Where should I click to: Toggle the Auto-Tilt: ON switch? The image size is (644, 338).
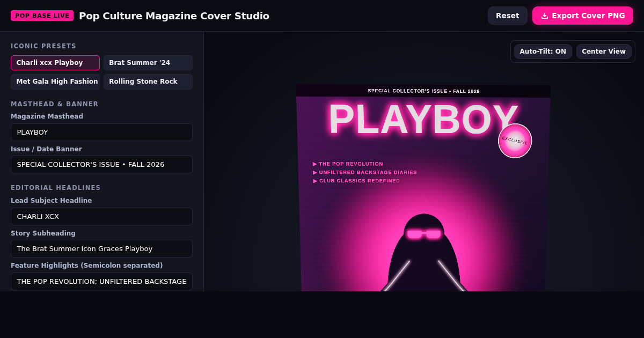pos(543,52)
